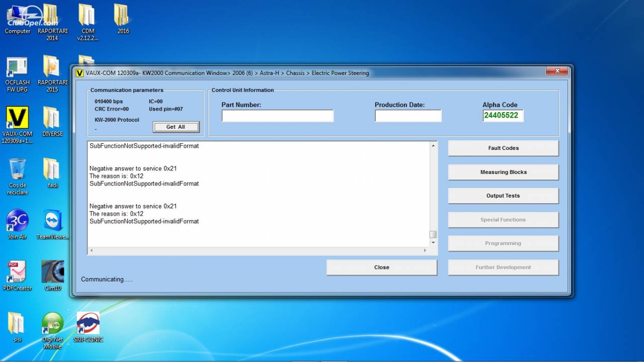This screenshot has height=362, width=644.
Task: Click the log's vertical scrollbar up arrow
Action: 433,146
